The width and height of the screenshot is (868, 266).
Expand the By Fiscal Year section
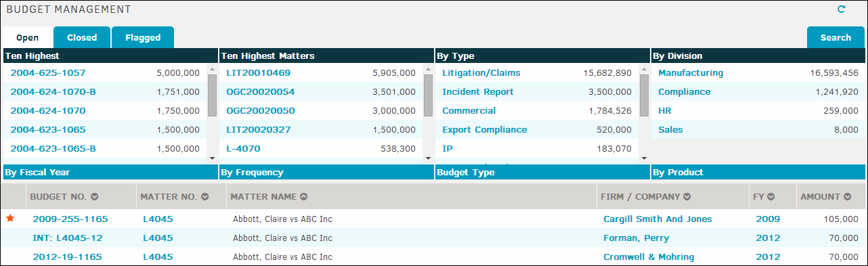pos(110,172)
